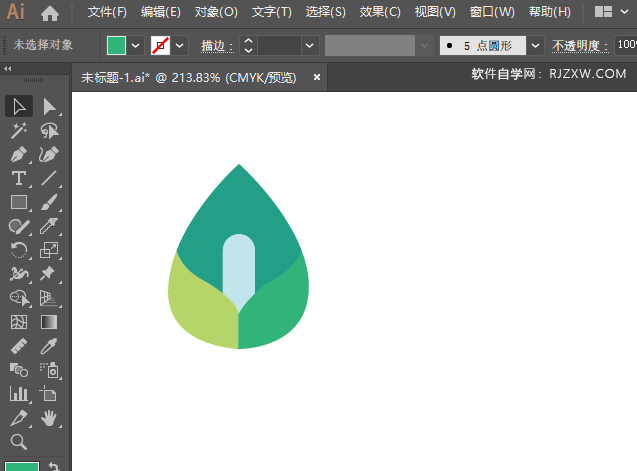Swap fill and stroke colors

pos(54,466)
